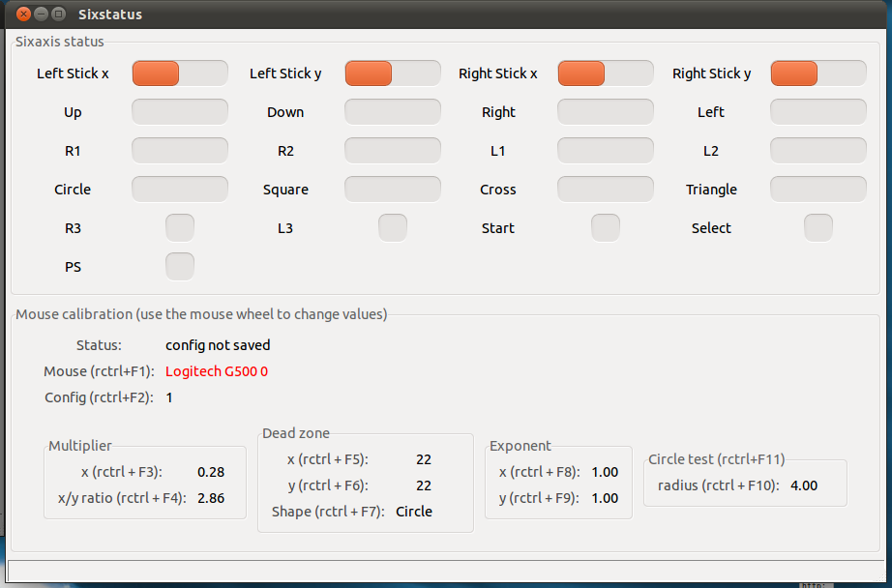Viewport: 892px width, 588px height.
Task: Click the Exponent x value 1.00
Action: pos(605,472)
